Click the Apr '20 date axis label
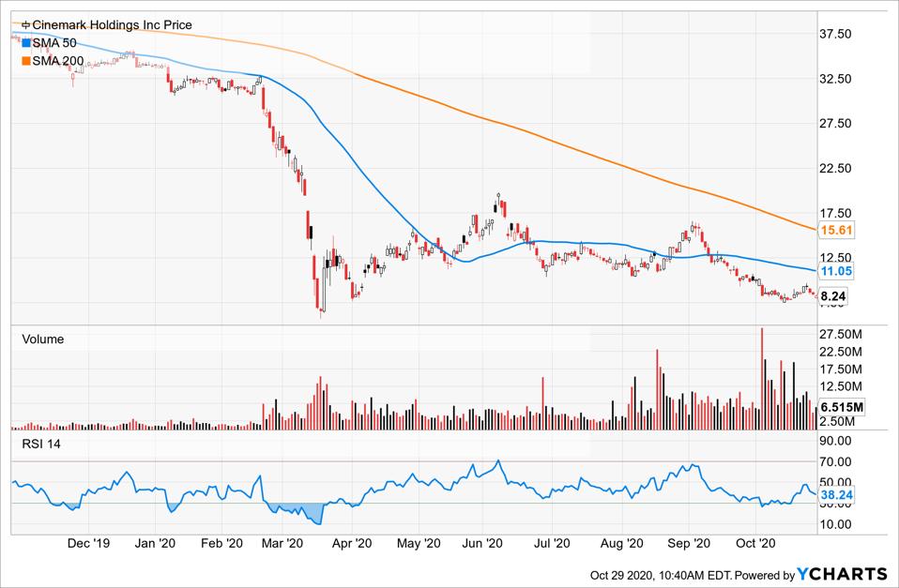This screenshot has height=588, width=899. (352, 543)
